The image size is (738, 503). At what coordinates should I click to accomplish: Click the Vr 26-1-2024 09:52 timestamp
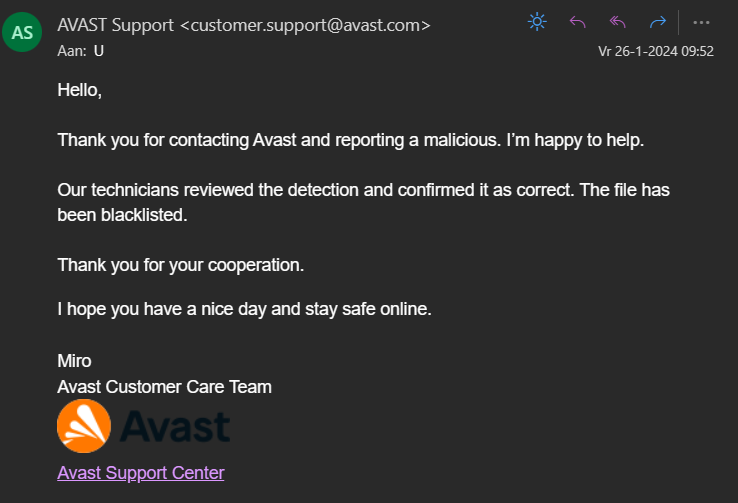click(x=656, y=51)
